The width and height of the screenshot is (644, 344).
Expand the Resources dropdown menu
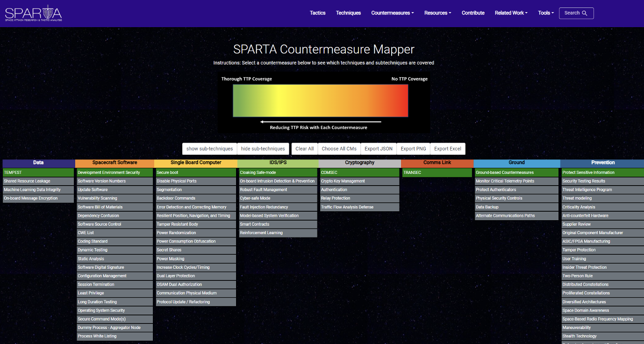click(437, 13)
